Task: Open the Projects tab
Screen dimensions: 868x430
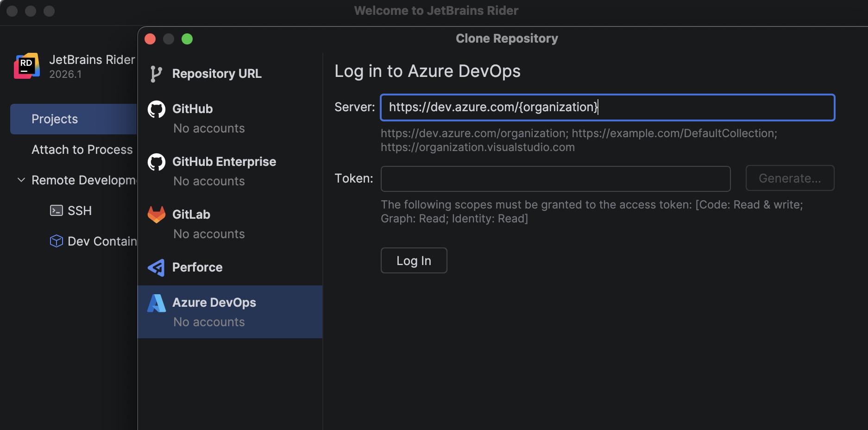Action: pos(55,119)
